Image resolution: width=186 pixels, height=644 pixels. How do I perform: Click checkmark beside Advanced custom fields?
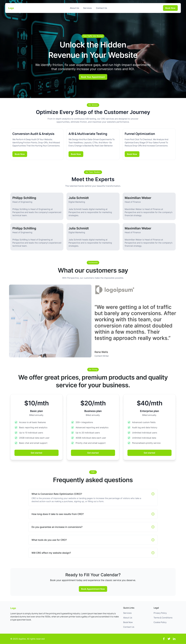[129, 422]
